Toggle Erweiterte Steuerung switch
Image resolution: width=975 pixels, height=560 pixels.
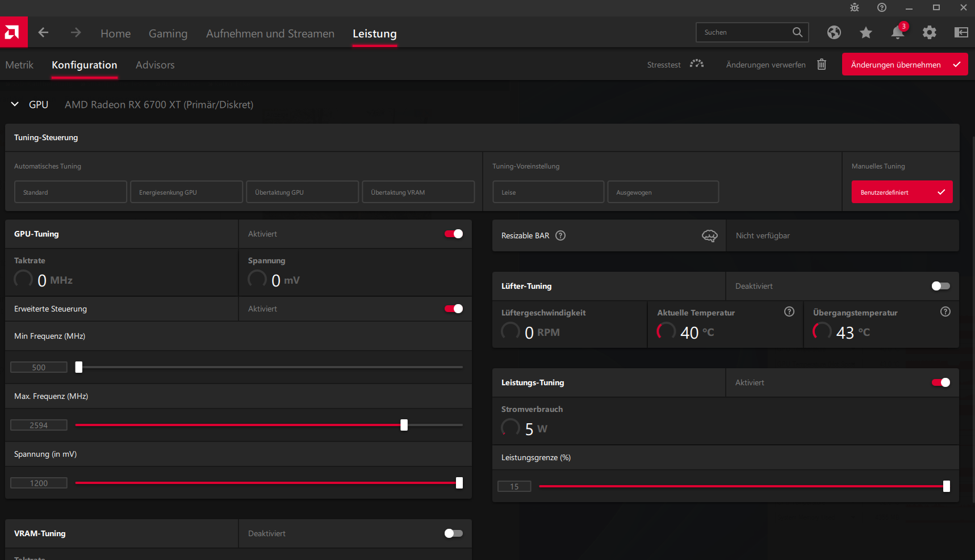(x=454, y=309)
